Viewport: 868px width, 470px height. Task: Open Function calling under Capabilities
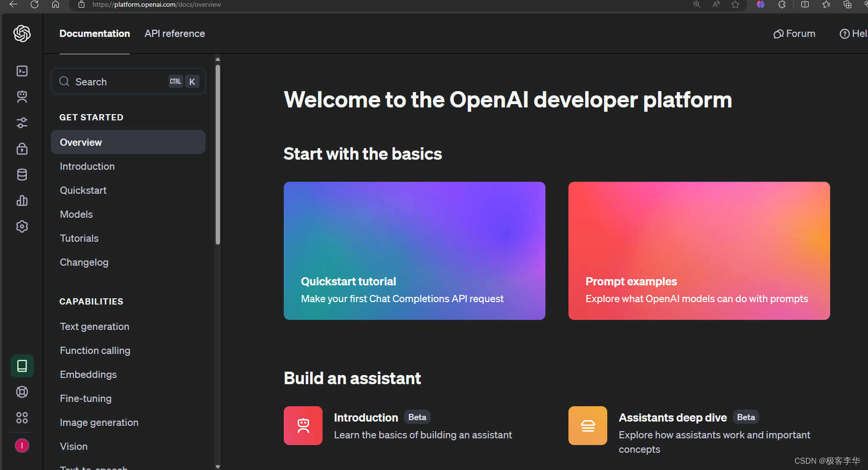click(x=95, y=351)
